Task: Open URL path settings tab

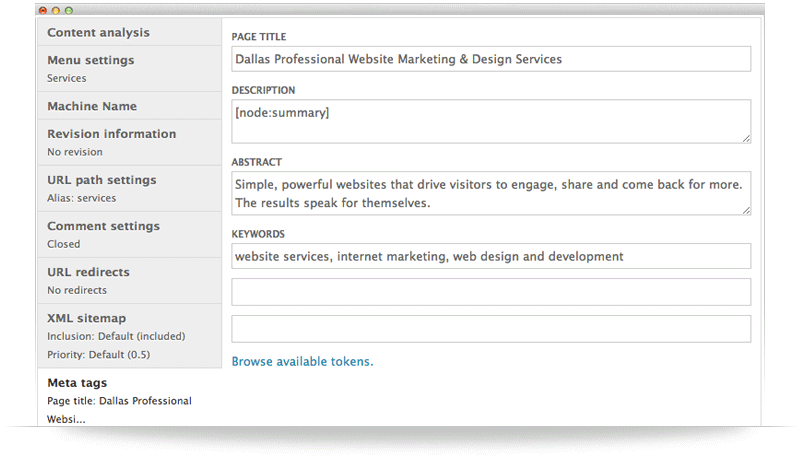Action: [130, 189]
